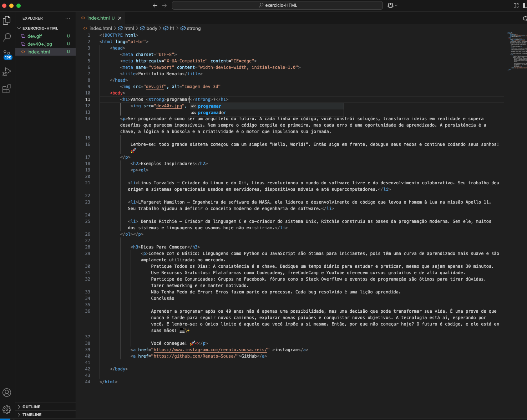Click the dev.gif src link on line 9
The image size is (527, 420).
coord(155,87)
